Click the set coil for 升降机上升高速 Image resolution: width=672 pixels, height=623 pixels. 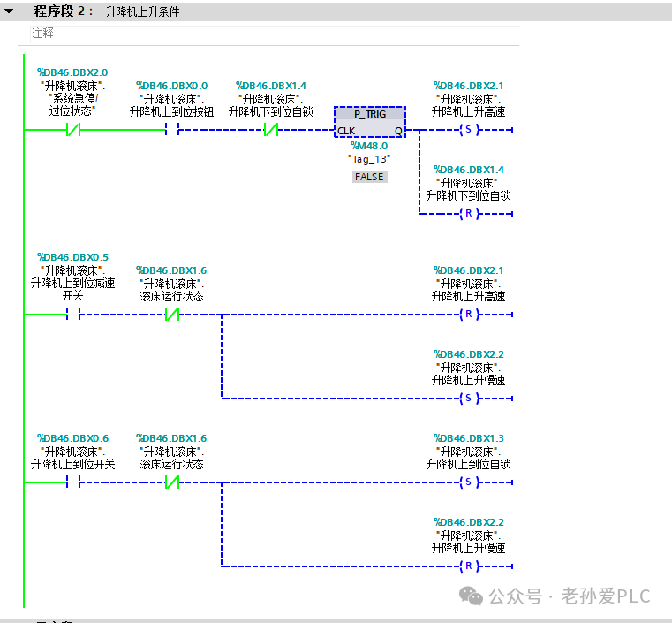coord(469,130)
